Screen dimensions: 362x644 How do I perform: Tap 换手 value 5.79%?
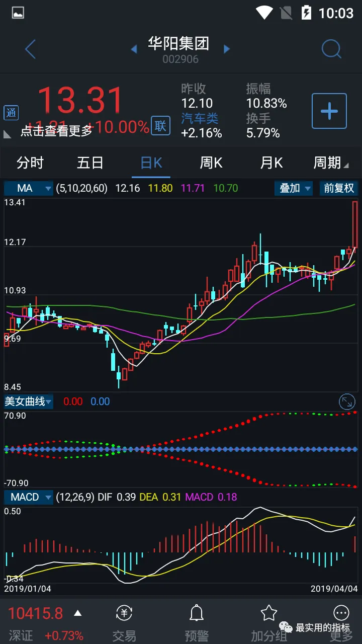(x=263, y=133)
